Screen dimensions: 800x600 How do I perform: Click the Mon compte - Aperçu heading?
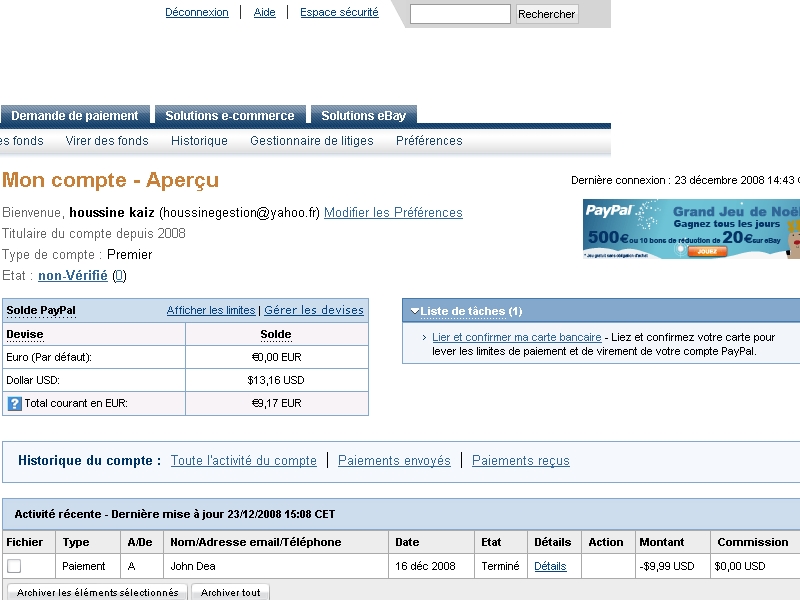click(x=110, y=180)
